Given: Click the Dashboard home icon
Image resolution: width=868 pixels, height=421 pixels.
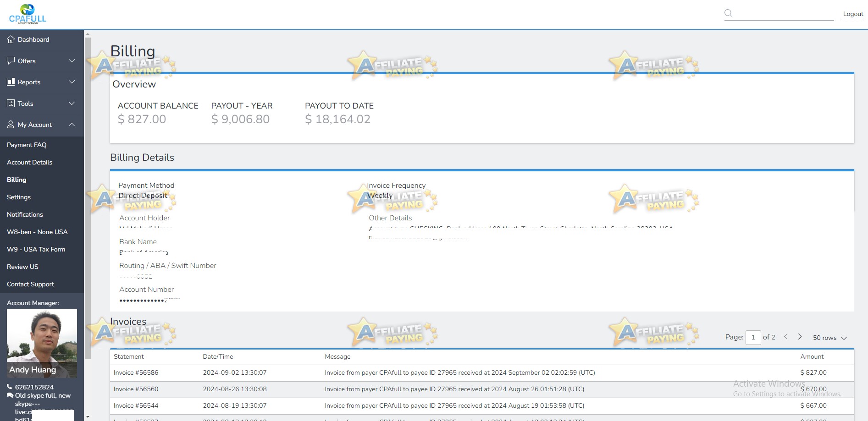Looking at the screenshot, I should 11,39.
